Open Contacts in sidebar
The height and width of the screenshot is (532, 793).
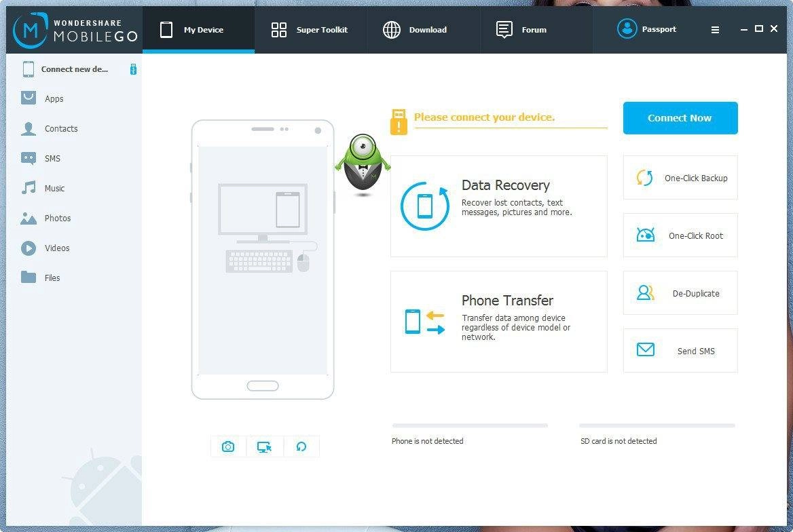(x=74, y=128)
